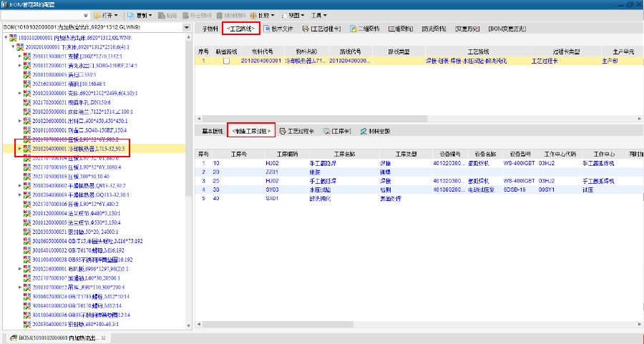Open the [工序卡] tab in lower panel

click(x=336, y=132)
